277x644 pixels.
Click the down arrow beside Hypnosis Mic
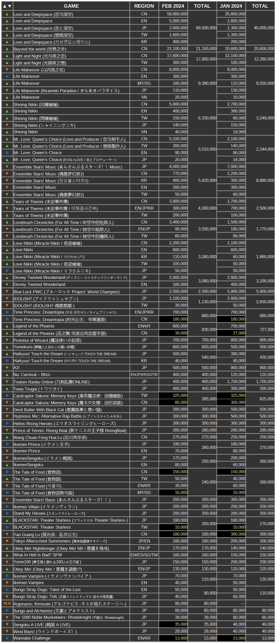point(7,416)
